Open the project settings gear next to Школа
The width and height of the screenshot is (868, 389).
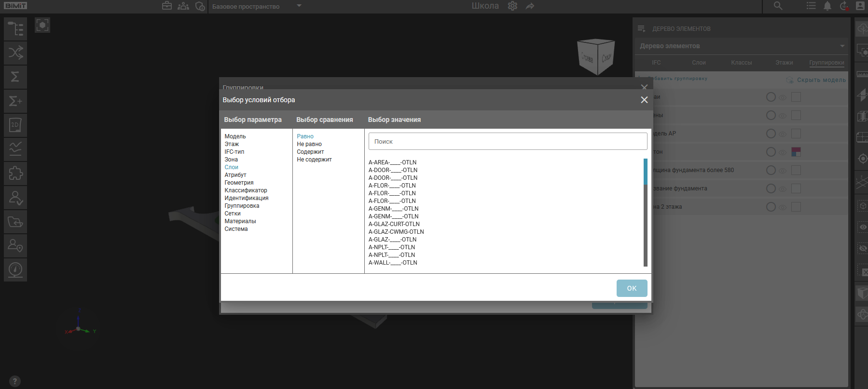tap(512, 6)
